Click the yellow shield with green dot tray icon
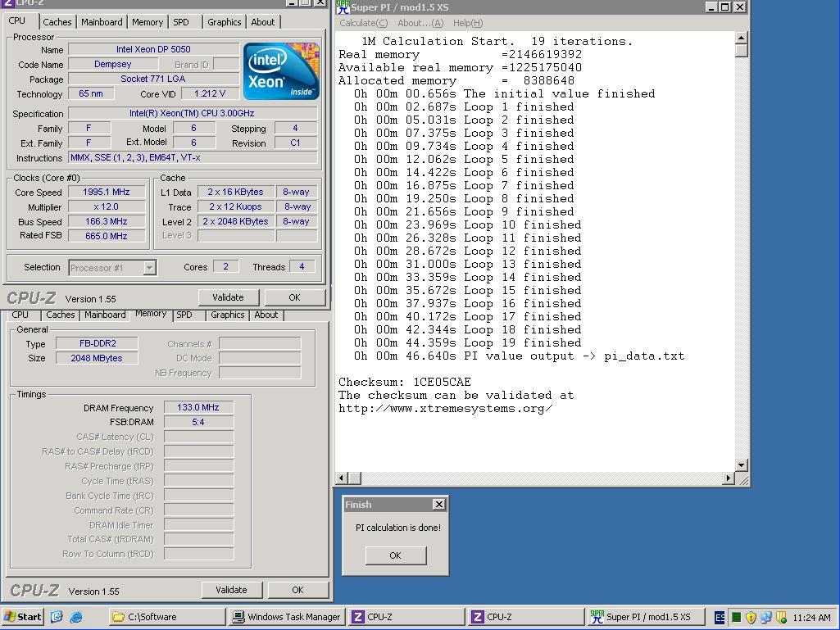Screen dimensions: 840x630 [x=781, y=617]
